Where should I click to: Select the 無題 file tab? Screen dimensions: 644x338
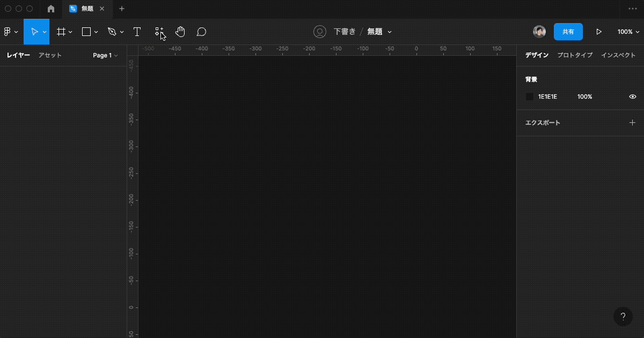tap(87, 9)
